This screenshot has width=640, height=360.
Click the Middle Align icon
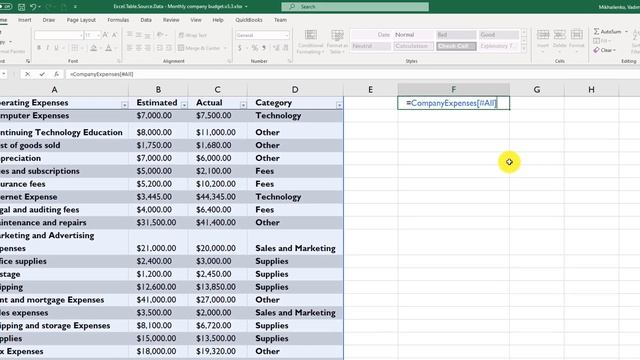[x=139, y=35]
